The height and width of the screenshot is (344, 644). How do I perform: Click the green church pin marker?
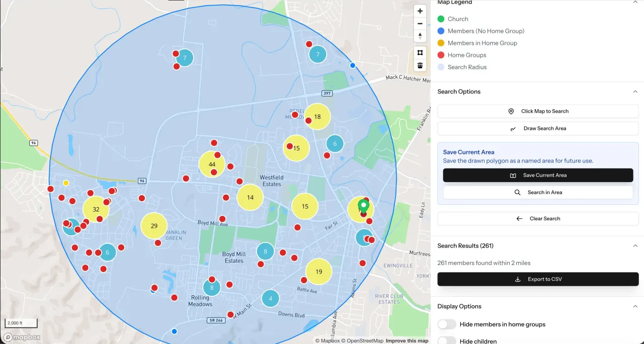364,207
